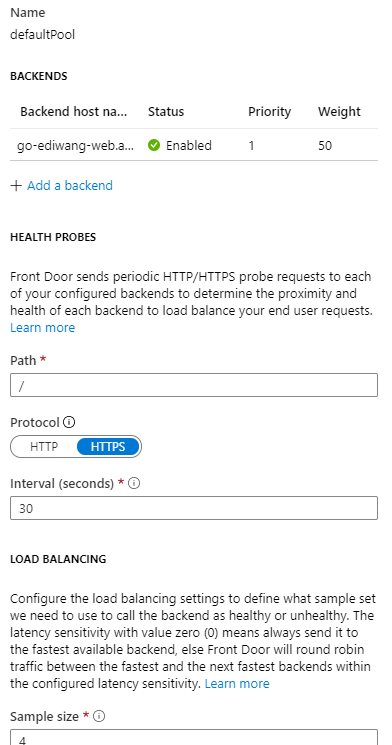Click the plus icon beside Add a backend
The image size is (392, 745).
click(x=16, y=185)
